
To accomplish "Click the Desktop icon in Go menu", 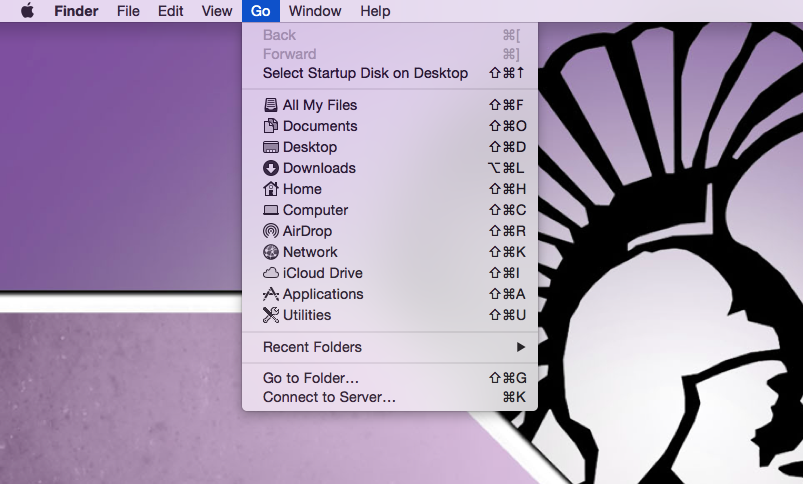I will click(x=270, y=147).
